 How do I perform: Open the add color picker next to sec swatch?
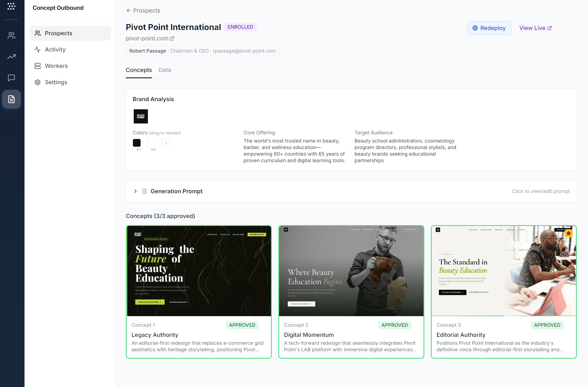[x=166, y=143]
